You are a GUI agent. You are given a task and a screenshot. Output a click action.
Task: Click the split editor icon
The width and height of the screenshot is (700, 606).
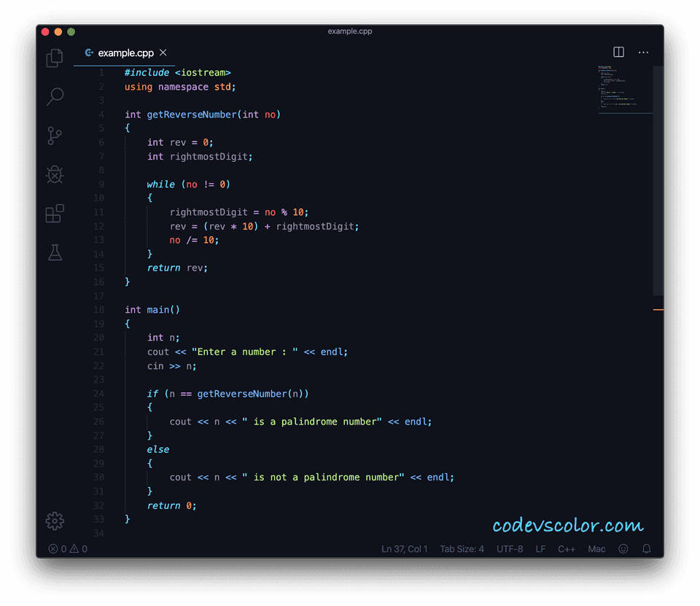point(618,53)
